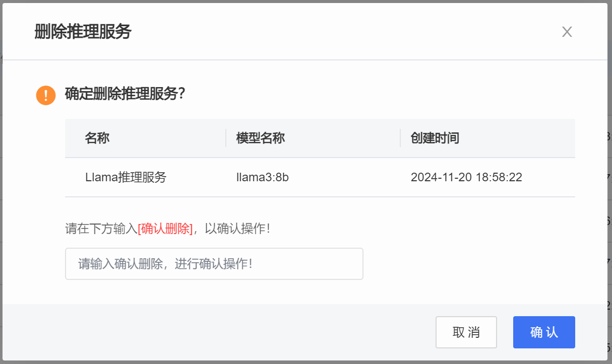Screen dimensions: 612x364
Task: Click the 2024-11-20 18:58:22 creation time cell
Action: click(466, 177)
